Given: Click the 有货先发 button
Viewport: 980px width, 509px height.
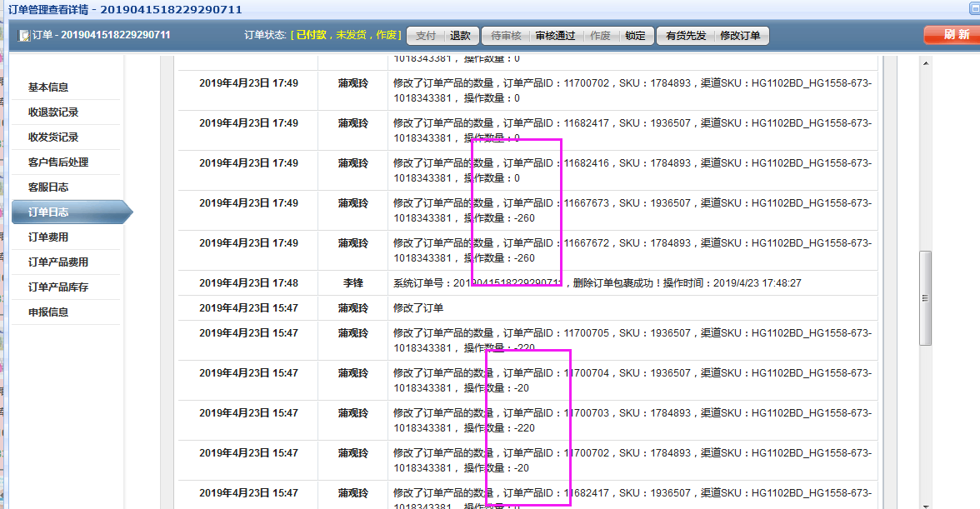Looking at the screenshot, I should tap(686, 36).
